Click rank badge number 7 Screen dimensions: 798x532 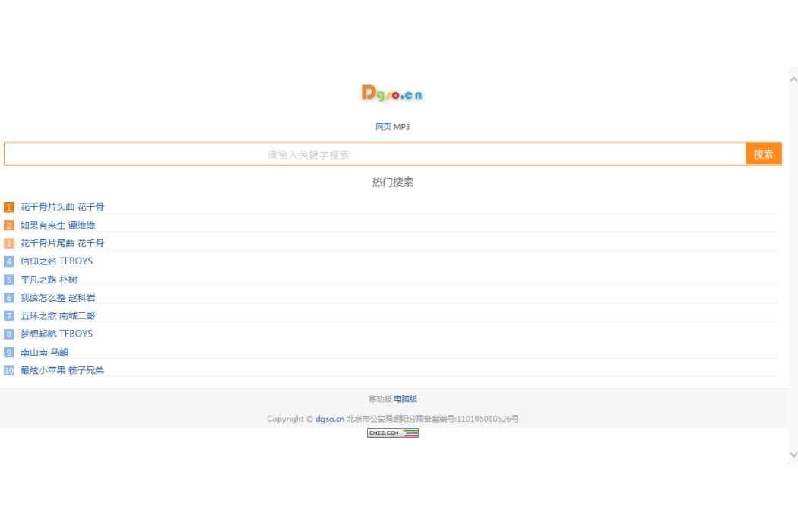(x=8, y=316)
